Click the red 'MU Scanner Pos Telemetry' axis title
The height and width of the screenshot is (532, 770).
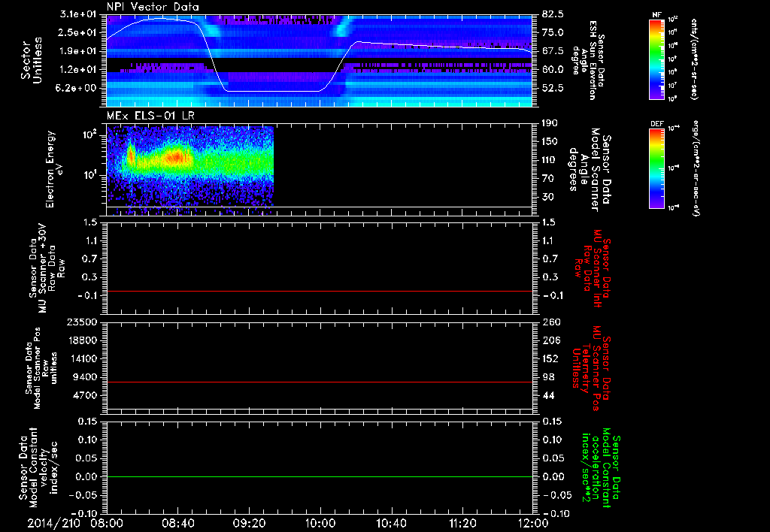click(x=591, y=368)
